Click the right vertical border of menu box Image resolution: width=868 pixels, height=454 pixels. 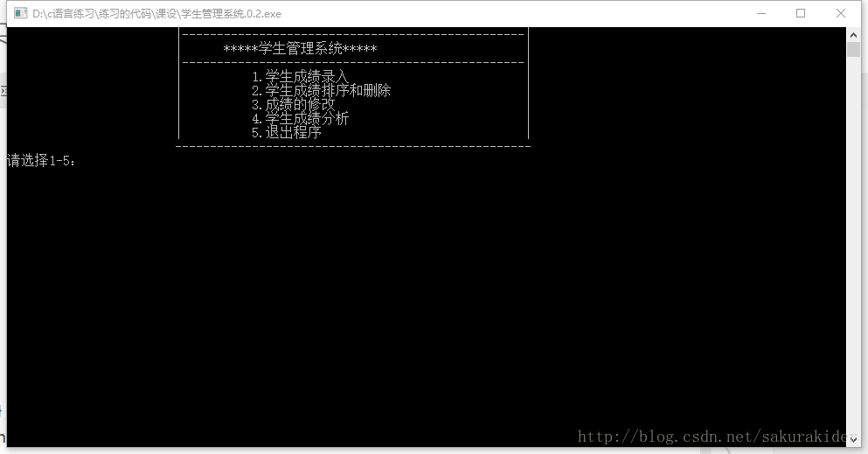(529, 83)
